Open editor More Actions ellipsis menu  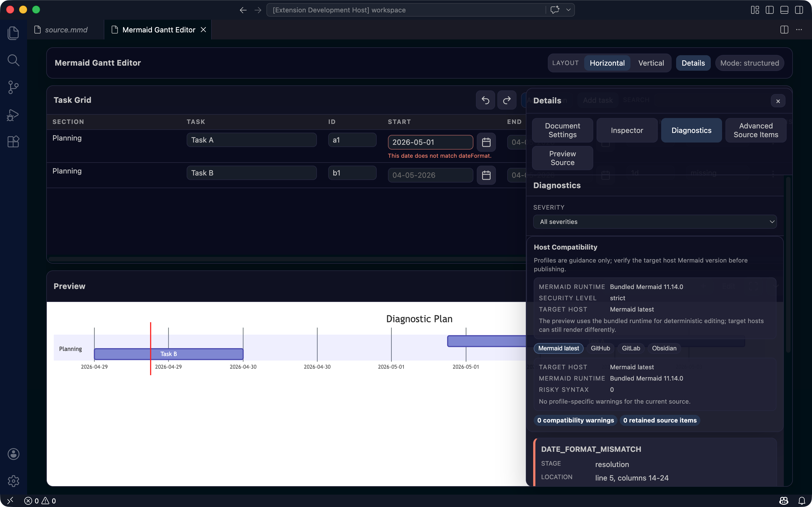click(x=799, y=30)
